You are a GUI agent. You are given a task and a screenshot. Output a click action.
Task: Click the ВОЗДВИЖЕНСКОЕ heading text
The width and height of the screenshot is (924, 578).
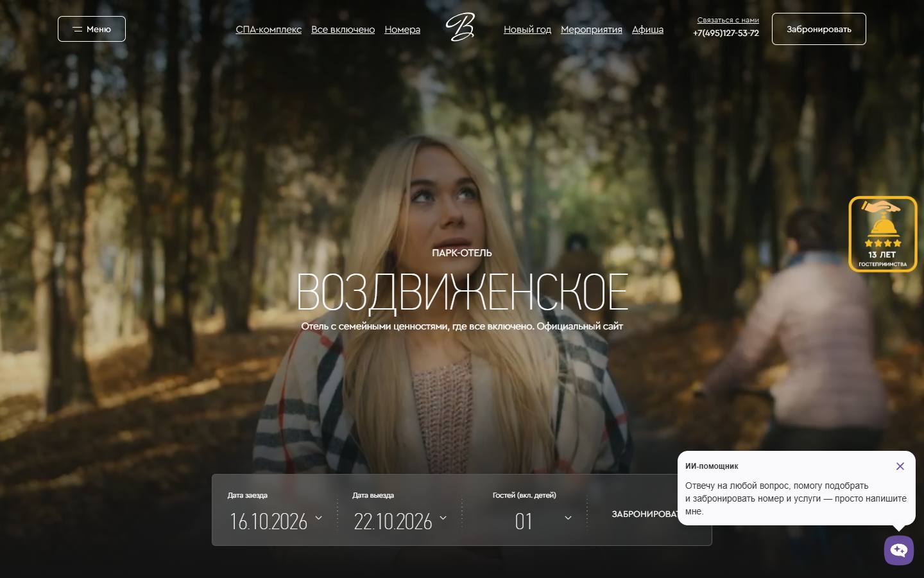[462, 292]
